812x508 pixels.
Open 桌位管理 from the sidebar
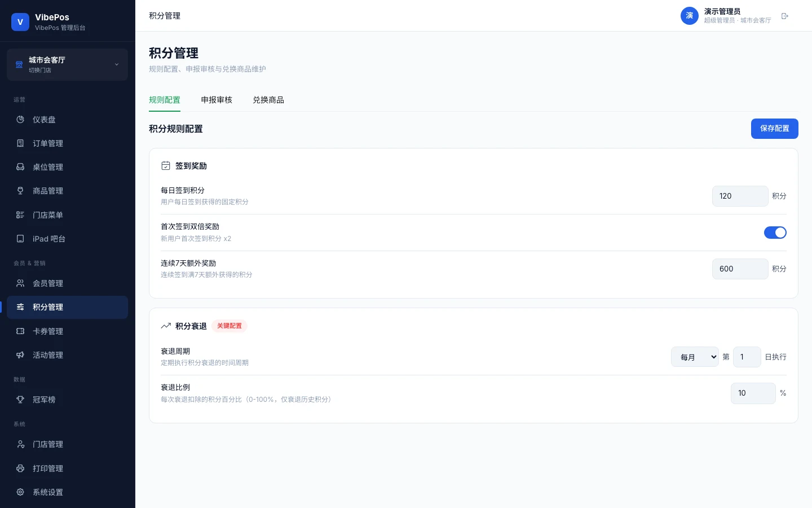[x=68, y=167]
